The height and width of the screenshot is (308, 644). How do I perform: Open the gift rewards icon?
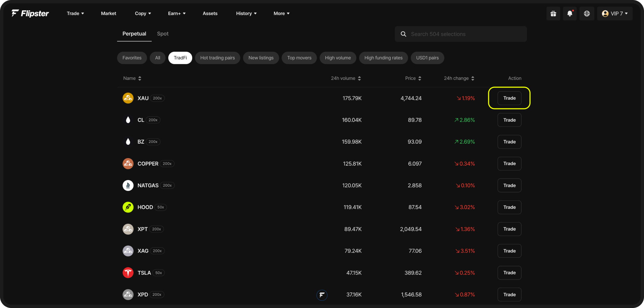(x=553, y=14)
